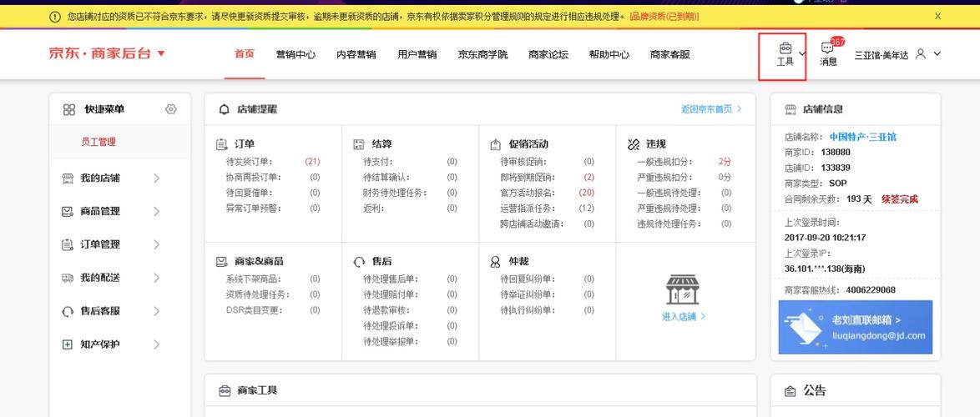The width and height of the screenshot is (980, 417).
Task: Open the 中国特产·三亚馆 shop name link
Action: click(862, 137)
